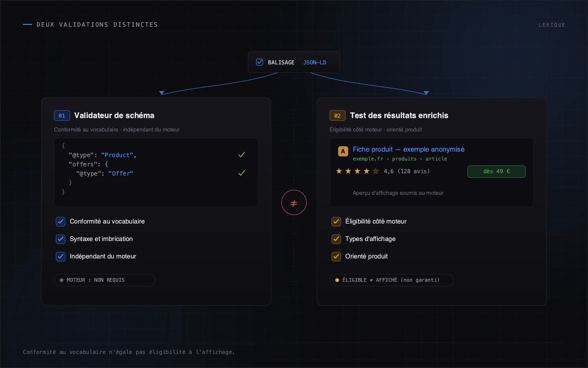Click the 02 step number badge
Viewport: 588px width, 368px height.
tap(337, 116)
